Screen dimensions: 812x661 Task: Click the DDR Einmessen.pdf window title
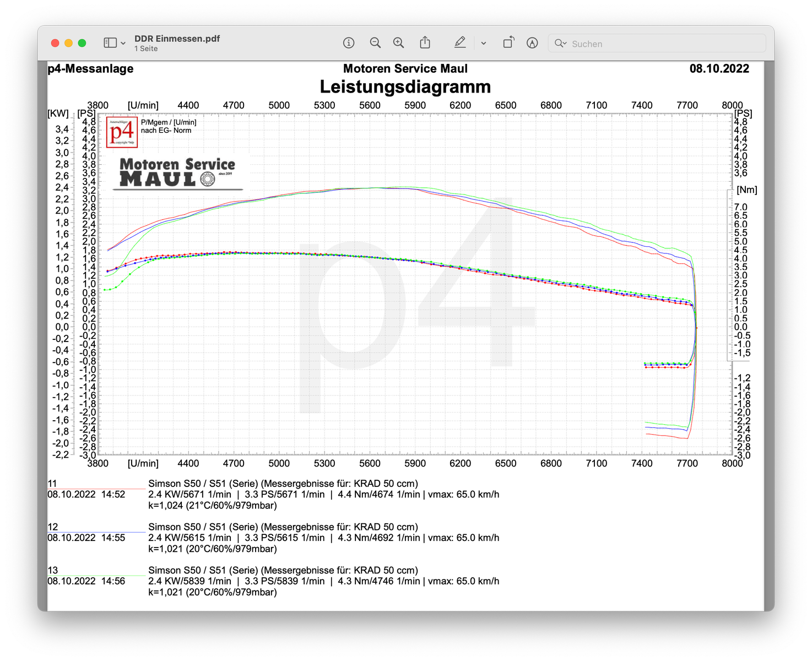coord(177,39)
